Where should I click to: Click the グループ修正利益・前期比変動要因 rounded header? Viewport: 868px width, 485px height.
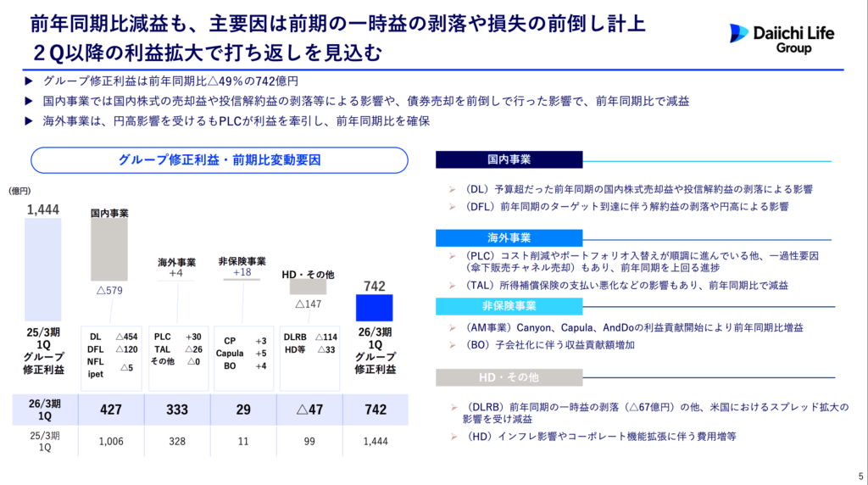point(220,160)
